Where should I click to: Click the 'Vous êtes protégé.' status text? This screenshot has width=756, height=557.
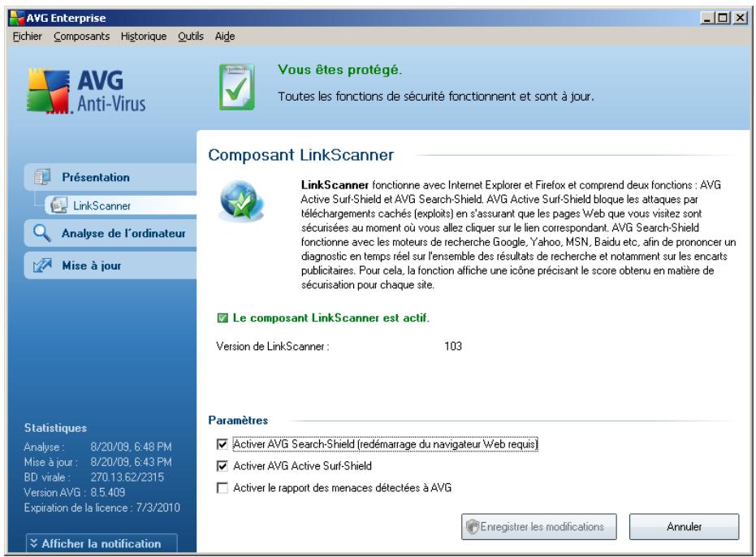pyautogui.click(x=339, y=70)
